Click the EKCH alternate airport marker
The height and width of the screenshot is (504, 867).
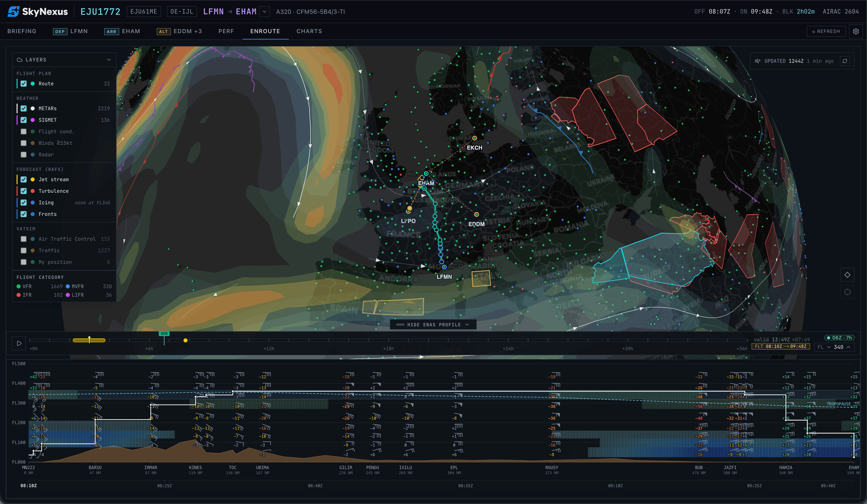point(474,138)
